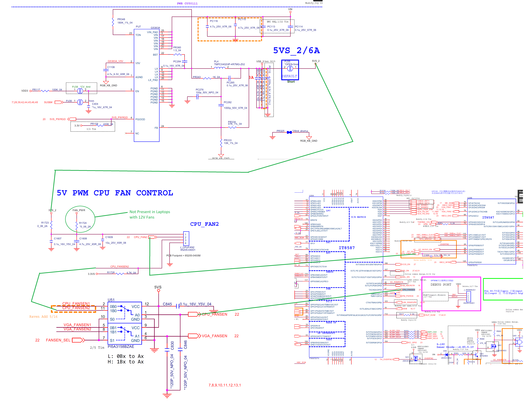Select the C846 capacitor label
Image resolution: width=532 pixels, height=403 pixels.
coord(185,345)
